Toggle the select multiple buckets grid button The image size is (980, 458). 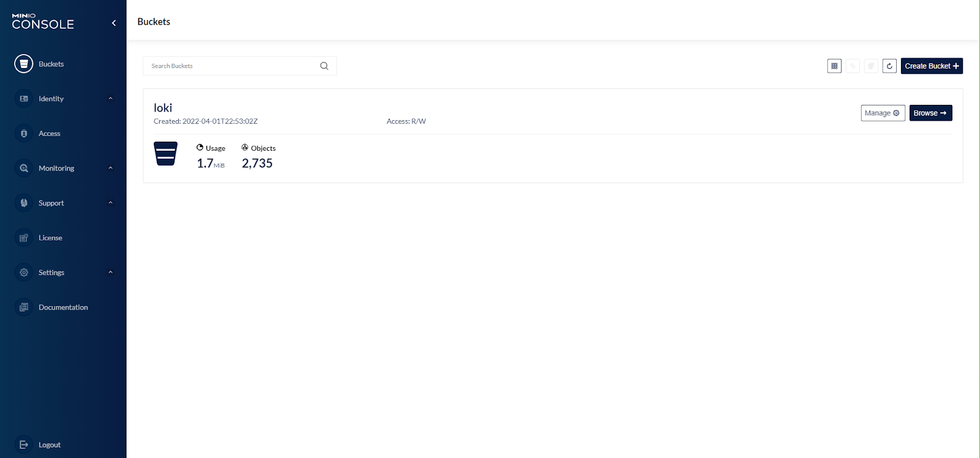[834, 66]
